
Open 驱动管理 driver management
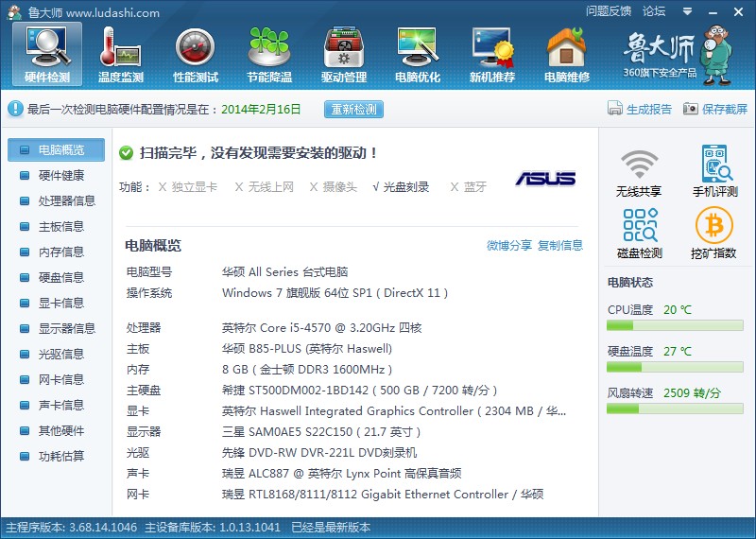pyautogui.click(x=344, y=54)
